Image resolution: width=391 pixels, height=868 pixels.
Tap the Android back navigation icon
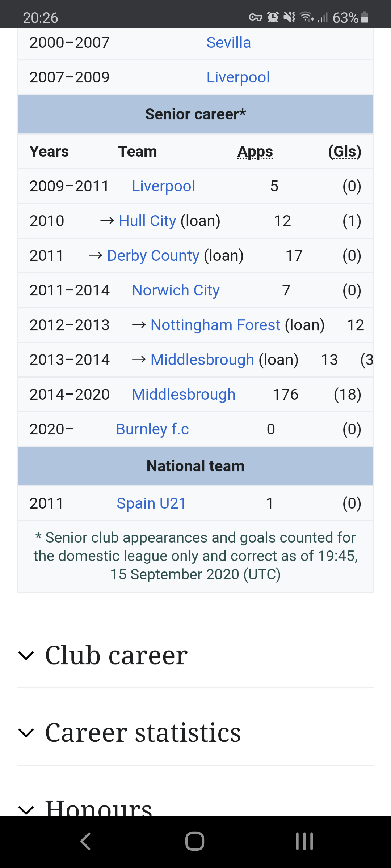[x=85, y=841]
